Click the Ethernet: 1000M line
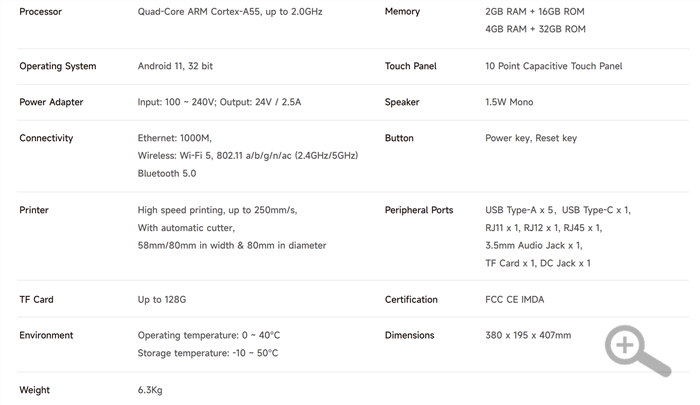This screenshot has height=405, width=700. 175,138
